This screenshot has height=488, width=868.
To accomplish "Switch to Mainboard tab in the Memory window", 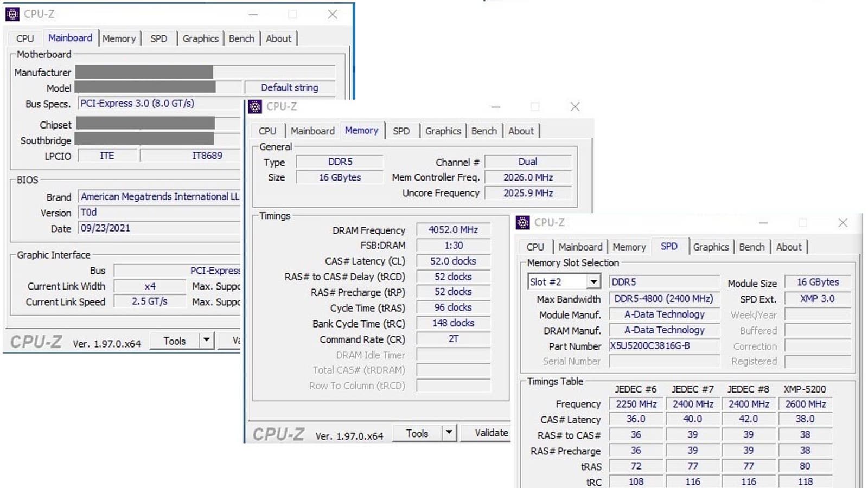I will 312,131.
